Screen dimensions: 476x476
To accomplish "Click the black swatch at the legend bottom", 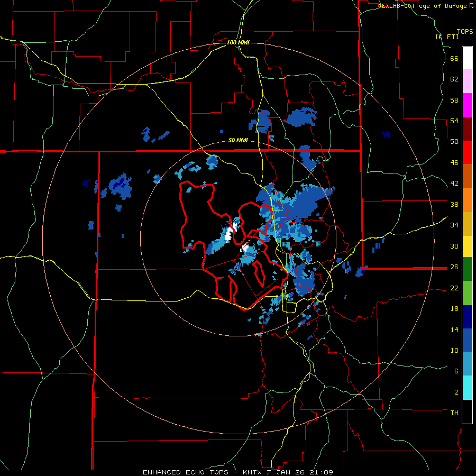I will [467, 411].
